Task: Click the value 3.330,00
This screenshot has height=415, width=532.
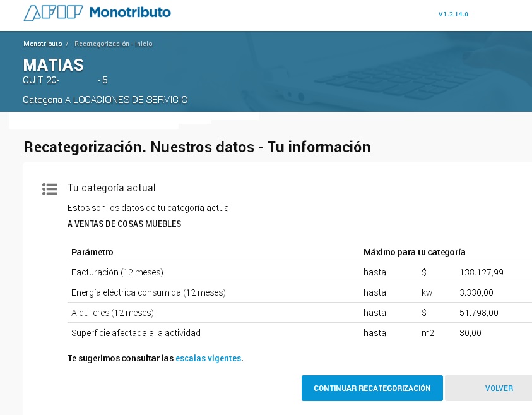Action: (476, 292)
